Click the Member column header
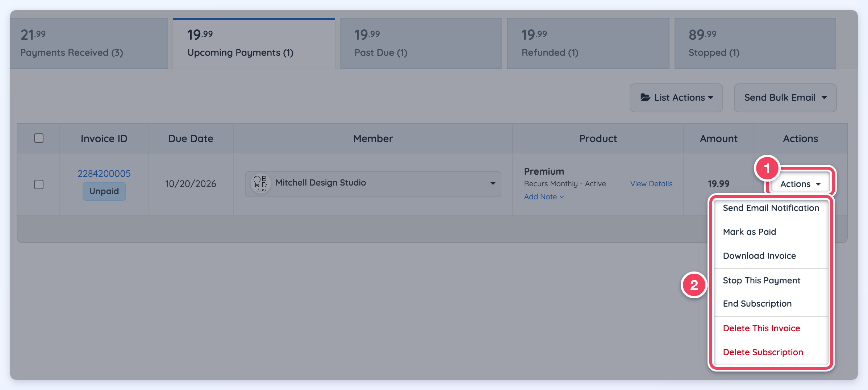This screenshot has height=390, width=868. pos(373,138)
